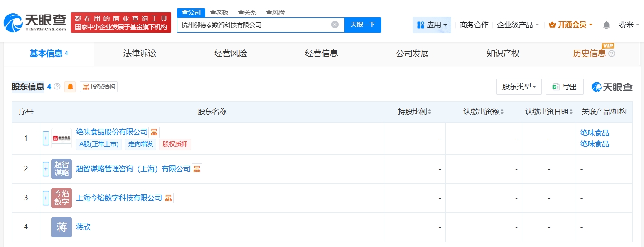Open 超智谋略管理咨询（上海）有限公司 link
The width and height of the screenshot is (644, 247).
(x=133, y=169)
